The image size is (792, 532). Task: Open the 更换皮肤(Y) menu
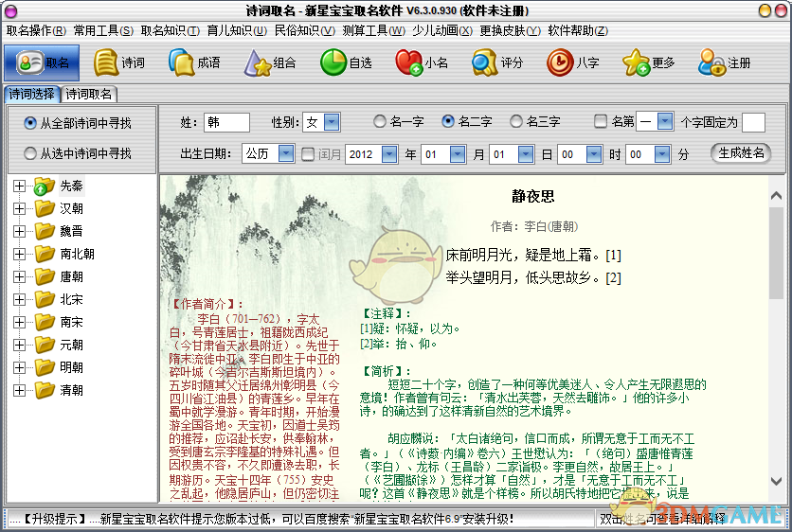click(510, 31)
